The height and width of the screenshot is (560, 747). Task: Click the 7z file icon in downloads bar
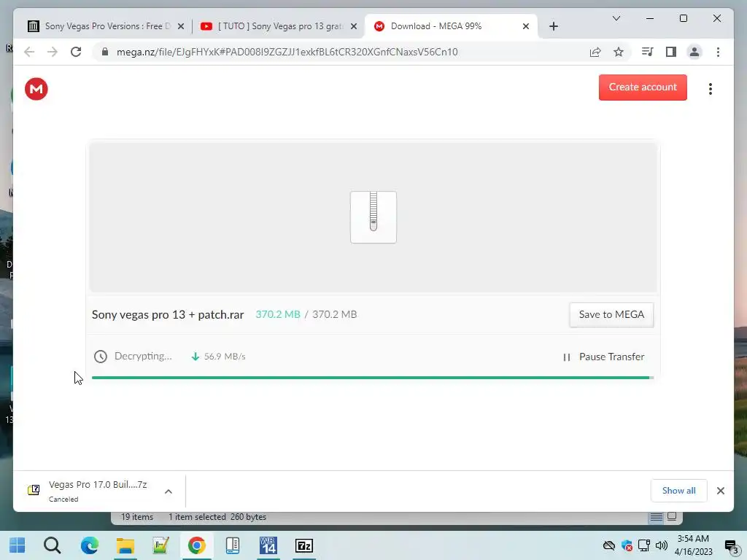tap(34, 490)
